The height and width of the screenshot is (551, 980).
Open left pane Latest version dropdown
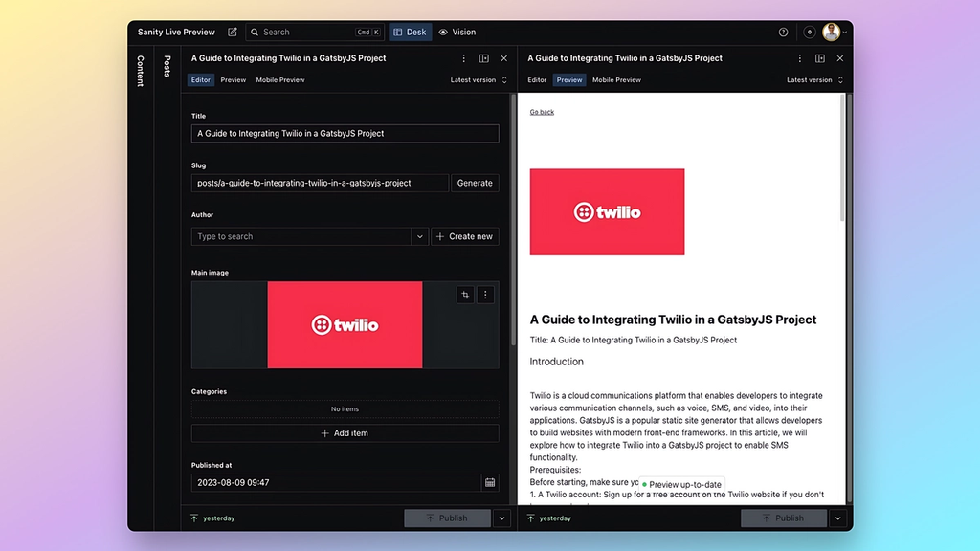pos(479,80)
